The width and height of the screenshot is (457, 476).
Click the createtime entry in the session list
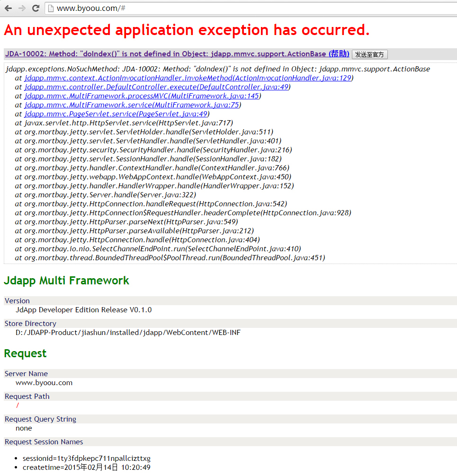pos(86,467)
